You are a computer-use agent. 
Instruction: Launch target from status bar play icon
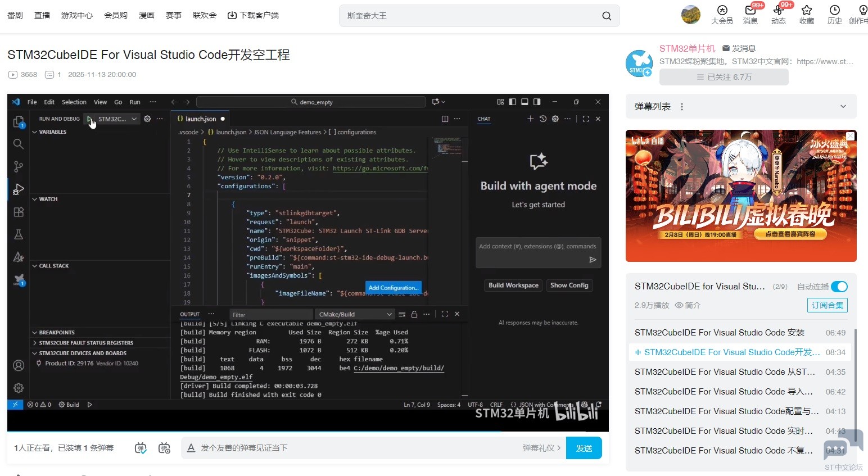[89, 405]
